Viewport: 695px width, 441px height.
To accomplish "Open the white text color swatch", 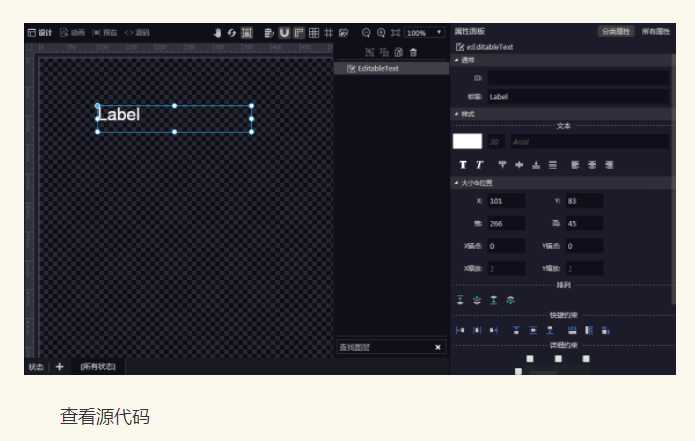I will [x=468, y=141].
